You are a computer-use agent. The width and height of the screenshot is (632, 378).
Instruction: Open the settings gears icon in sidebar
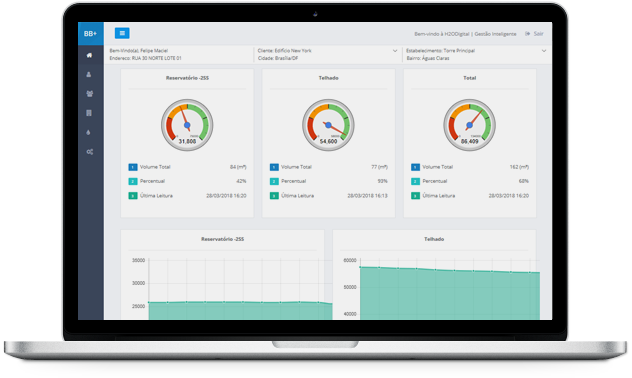point(89,152)
